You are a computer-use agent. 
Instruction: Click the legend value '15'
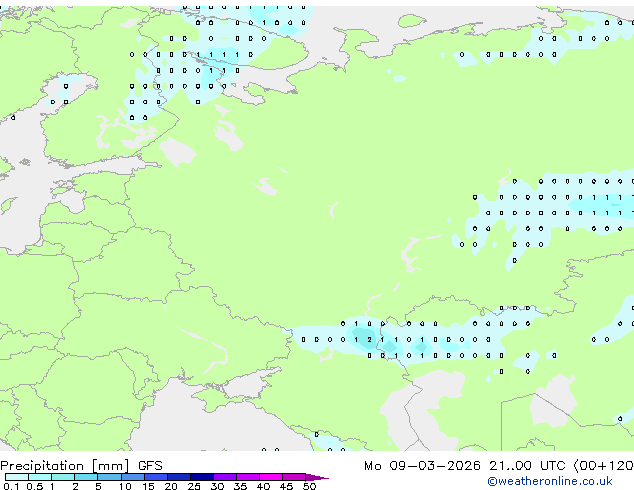tap(148, 486)
